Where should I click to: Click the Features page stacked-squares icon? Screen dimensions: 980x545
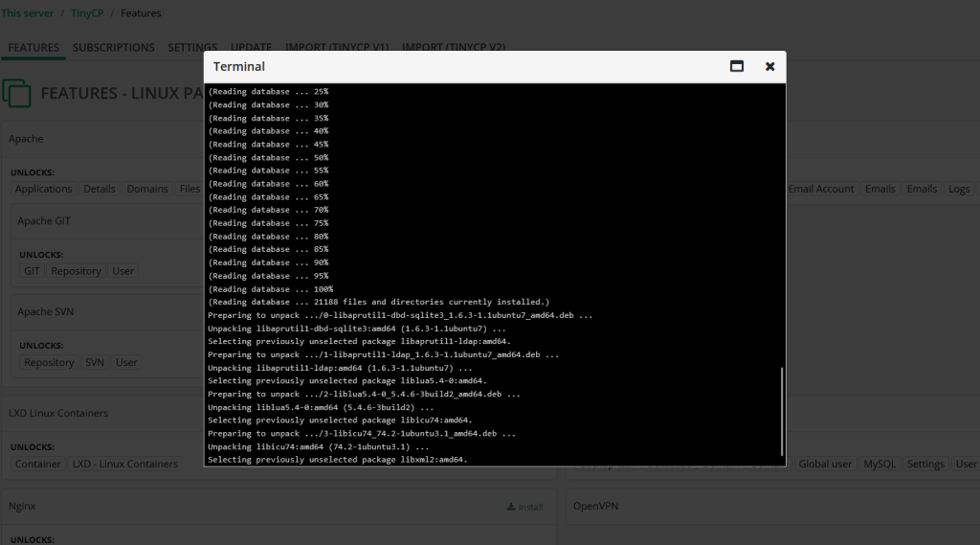pos(17,93)
